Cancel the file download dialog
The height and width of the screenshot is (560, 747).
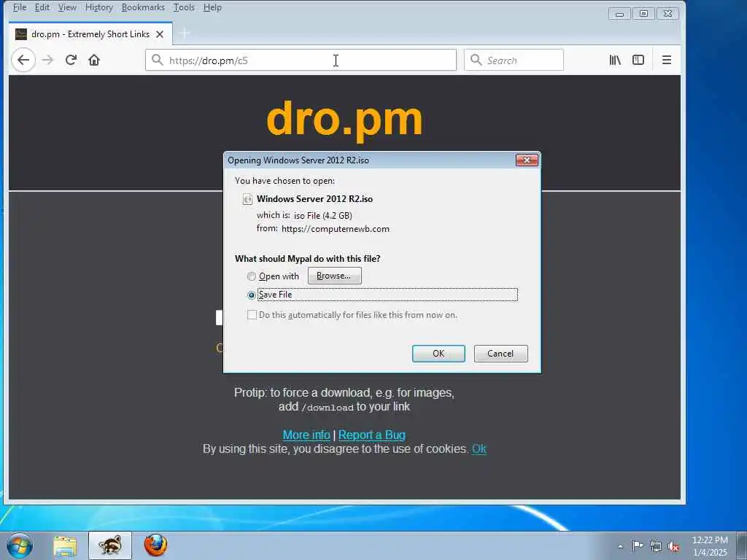click(500, 354)
